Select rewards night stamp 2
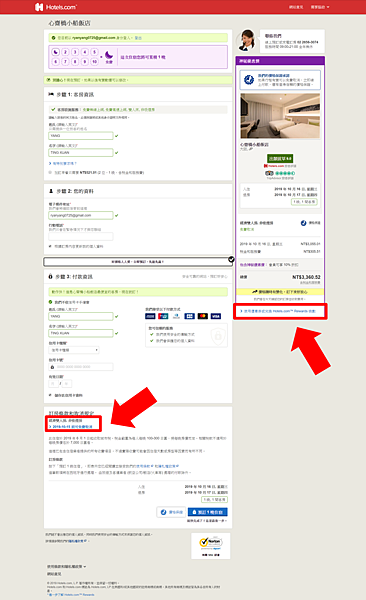 pos(65,52)
